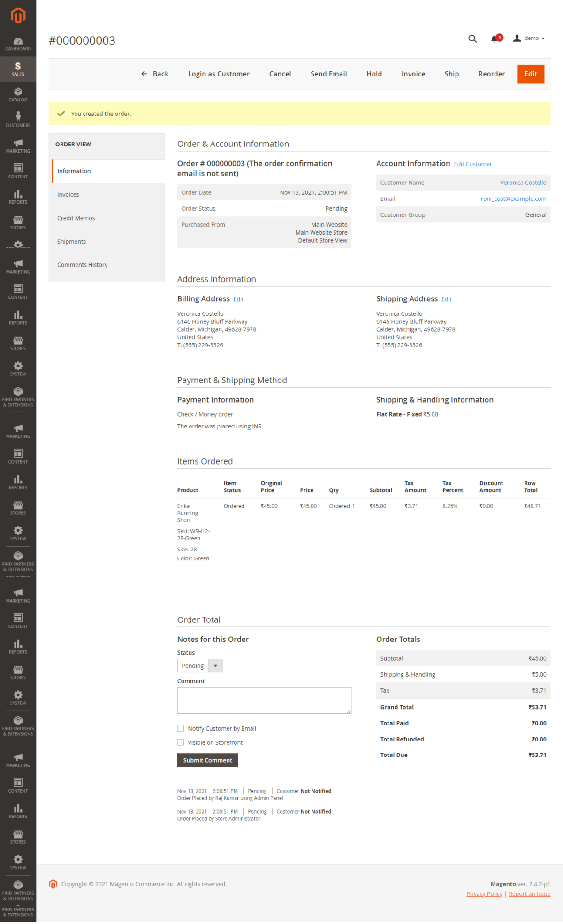Click the Tax Percent value 8.25%
The image size is (563, 924).
[x=450, y=506]
